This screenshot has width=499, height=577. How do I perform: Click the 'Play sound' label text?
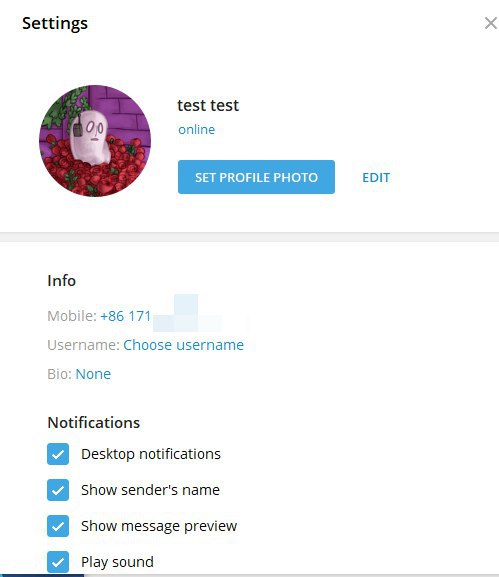[x=117, y=562]
